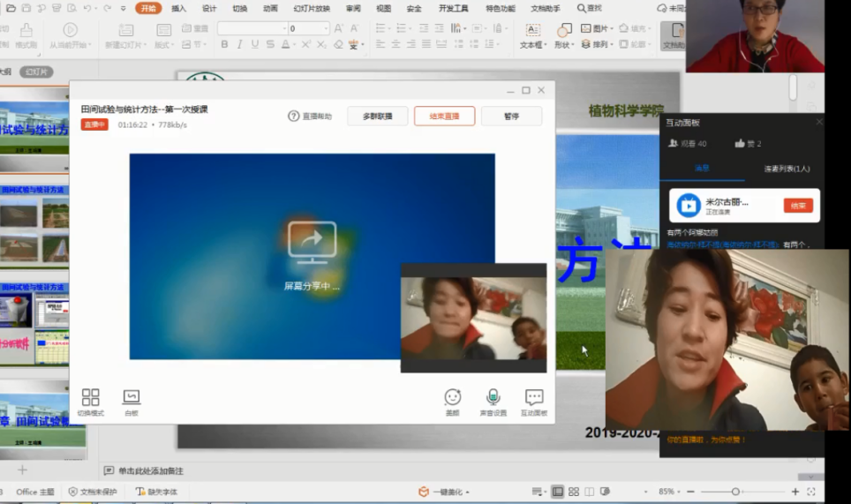Open the 白板 whiteboard tool
Screen dimensions: 851x504
(x=131, y=398)
